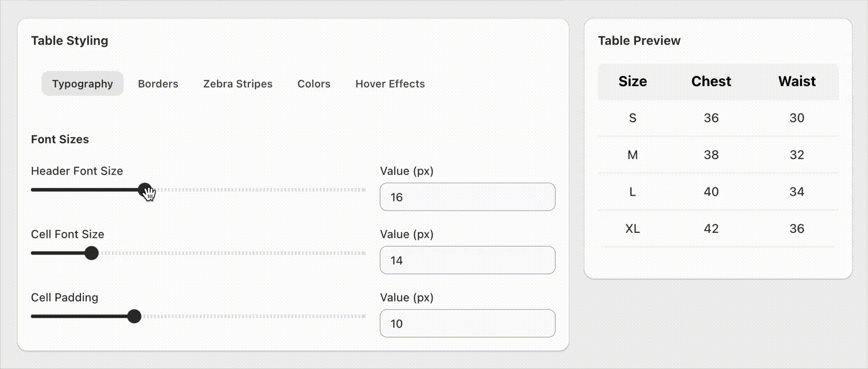Open the Colors tab
Screen dimensions: 868x369
coord(314,84)
